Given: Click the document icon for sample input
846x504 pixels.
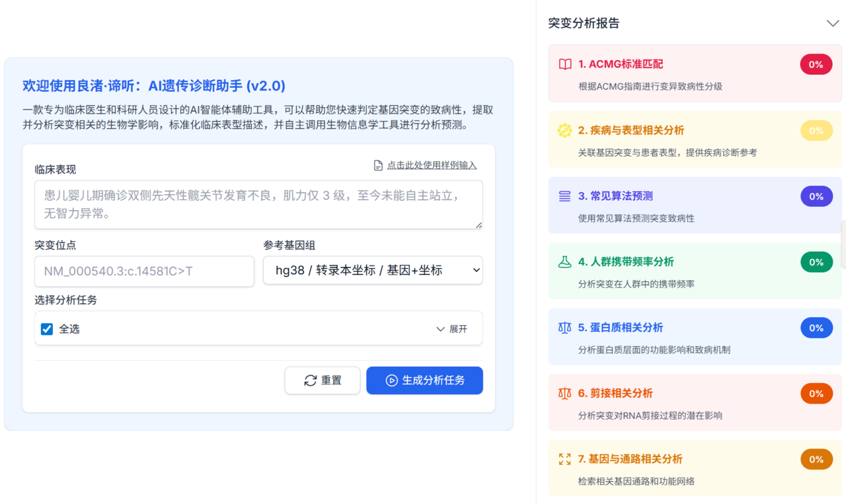Looking at the screenshot, I should (378, 165).
